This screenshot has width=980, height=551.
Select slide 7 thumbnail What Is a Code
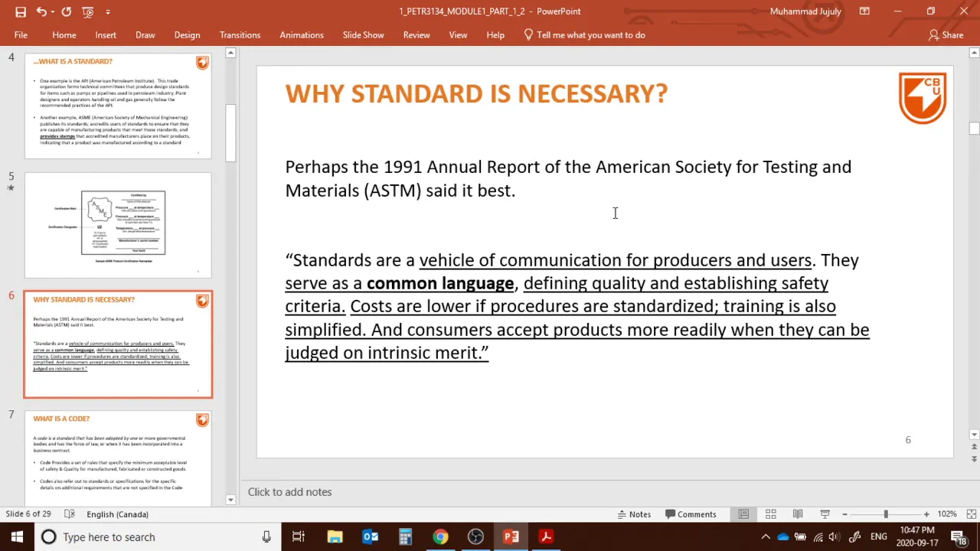pyautogui.click(x=118, y=459)
